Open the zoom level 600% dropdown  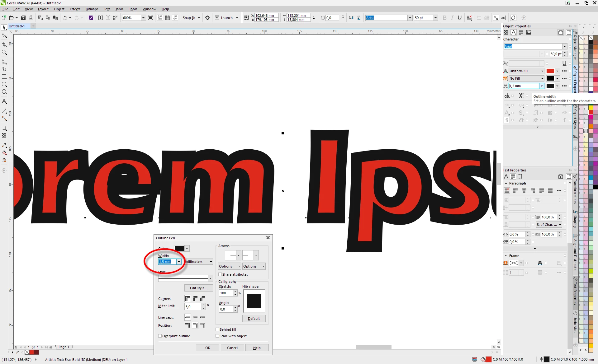[143, 18]
